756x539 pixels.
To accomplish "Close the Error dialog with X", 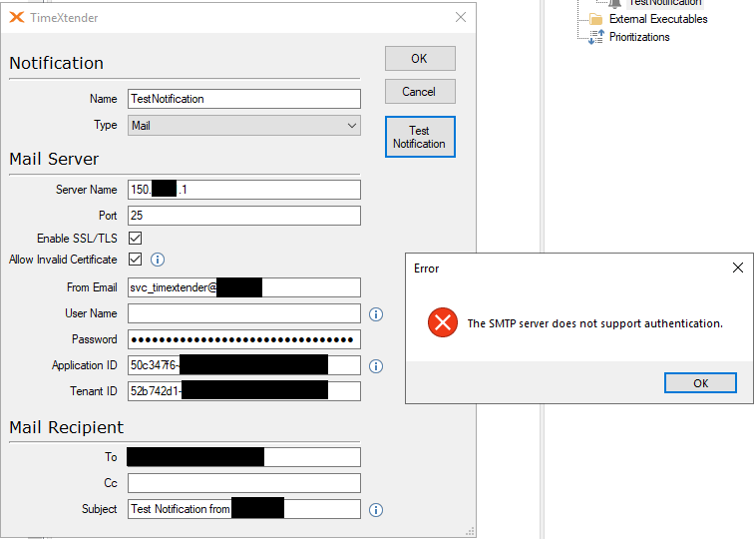I will click(738, 268).
